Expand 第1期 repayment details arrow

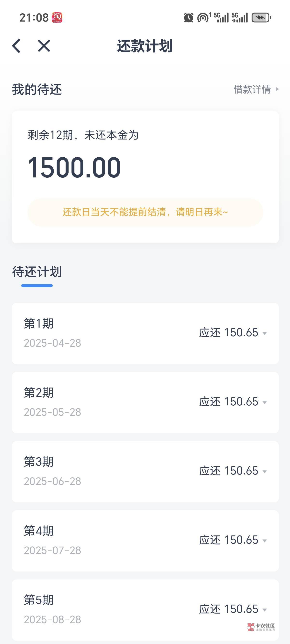pyautogui.click(x=264, y=333)
